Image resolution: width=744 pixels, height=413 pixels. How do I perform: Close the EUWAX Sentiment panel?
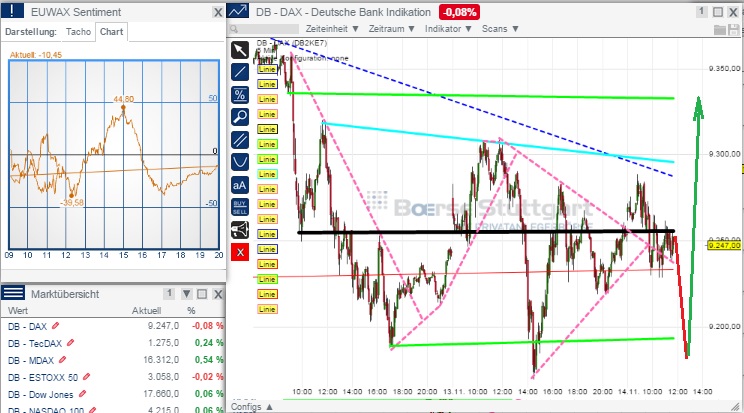pyautogui.click(x=218, y=12)
